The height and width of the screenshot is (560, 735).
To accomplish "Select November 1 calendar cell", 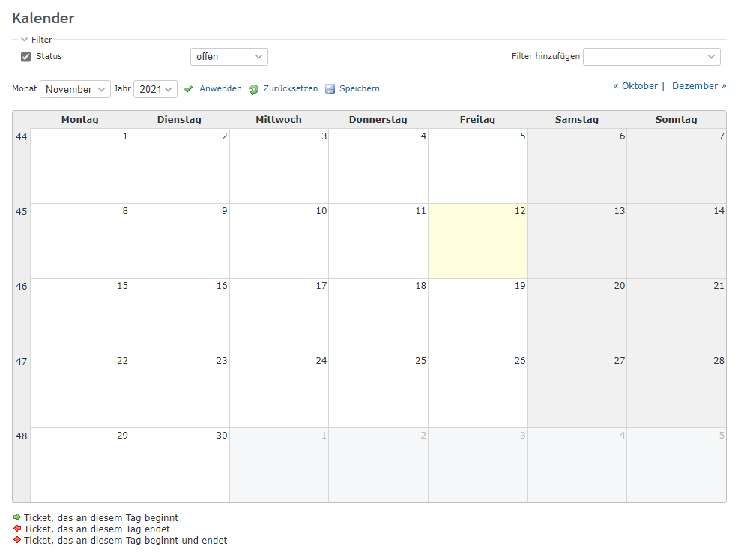I will coord(80,165).
